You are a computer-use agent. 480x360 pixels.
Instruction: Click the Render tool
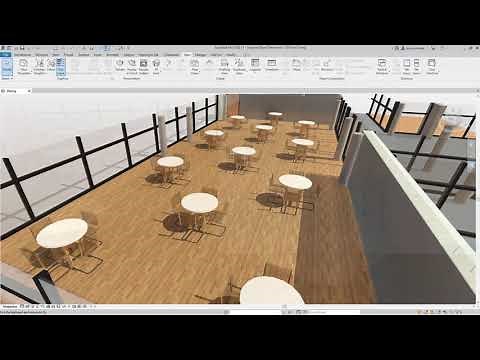click(x=120, y=65)
